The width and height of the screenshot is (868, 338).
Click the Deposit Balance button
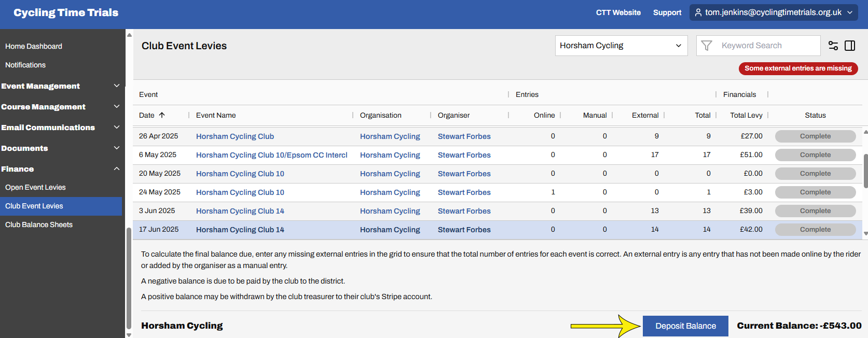[x=685, y=326]
